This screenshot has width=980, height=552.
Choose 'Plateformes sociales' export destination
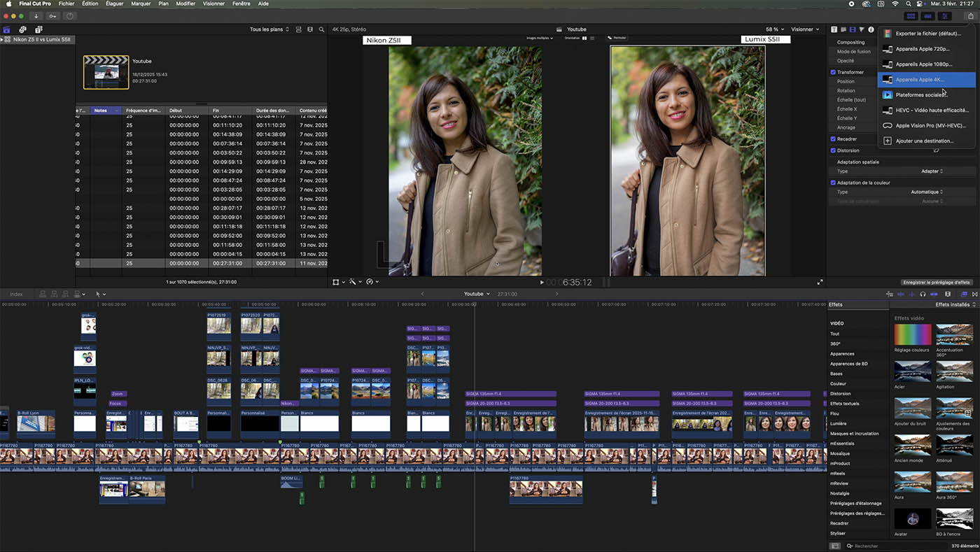tap(920, 94)
